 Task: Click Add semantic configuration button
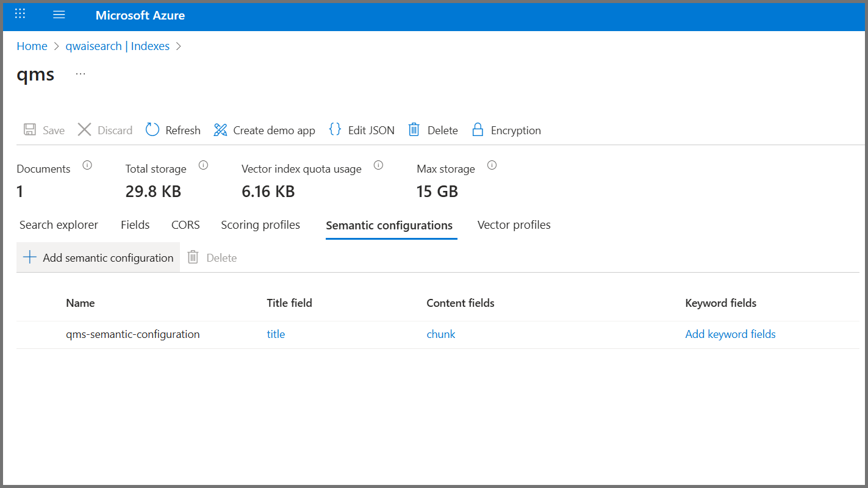98,257
